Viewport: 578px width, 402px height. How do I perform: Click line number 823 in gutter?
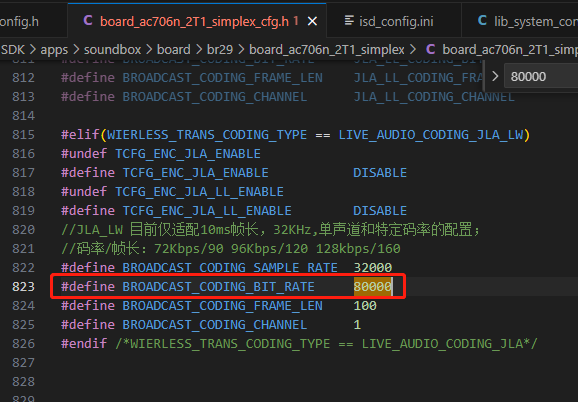24,287
